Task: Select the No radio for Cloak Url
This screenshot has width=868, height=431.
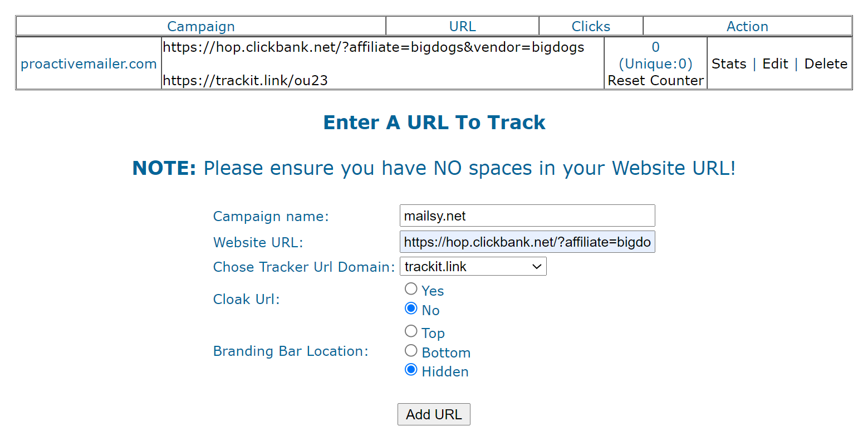Action: click(x=411, y=308)
